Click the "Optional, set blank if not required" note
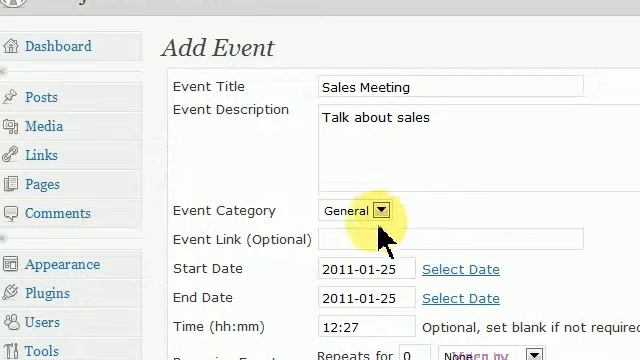The height and width of the screenshot is (360, 640). tap(531, 327)
